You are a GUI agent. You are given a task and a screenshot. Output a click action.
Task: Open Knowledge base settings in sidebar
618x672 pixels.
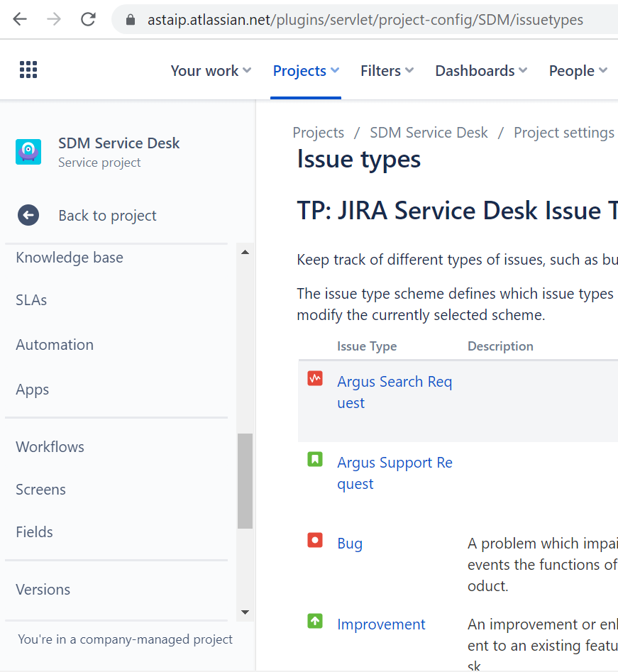pyautogui.click(x=70, y=258)
